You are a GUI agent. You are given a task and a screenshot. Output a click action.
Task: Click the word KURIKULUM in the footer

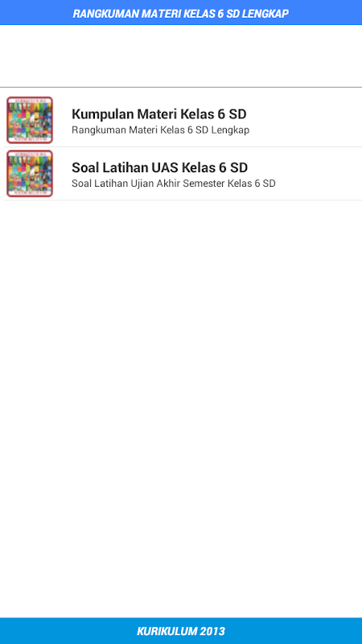(x=167, y=631)
